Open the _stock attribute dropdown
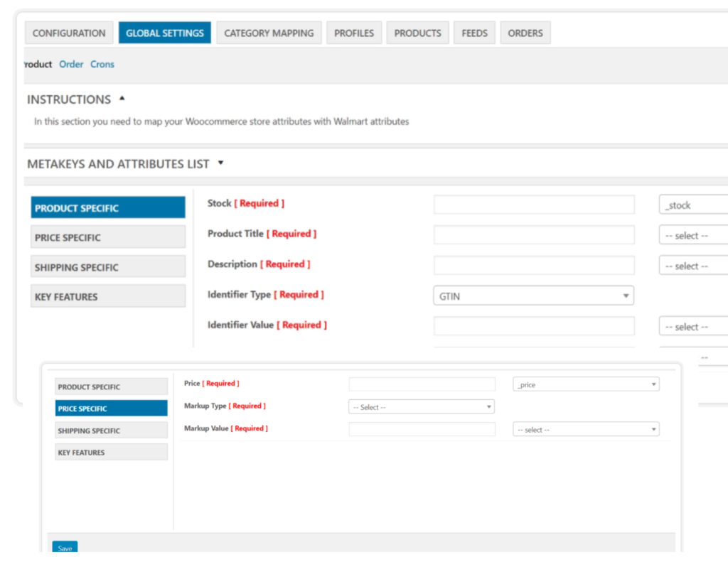 click(x=697, y=204)
